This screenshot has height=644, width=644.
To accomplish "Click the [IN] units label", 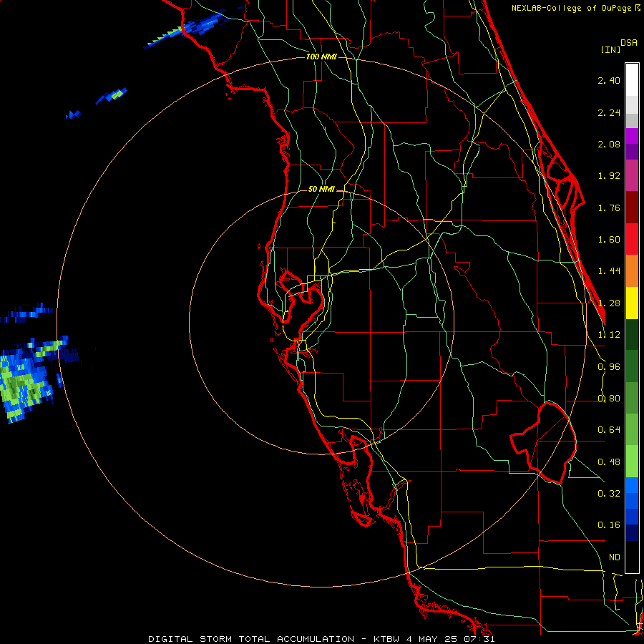I will point(610,49).
